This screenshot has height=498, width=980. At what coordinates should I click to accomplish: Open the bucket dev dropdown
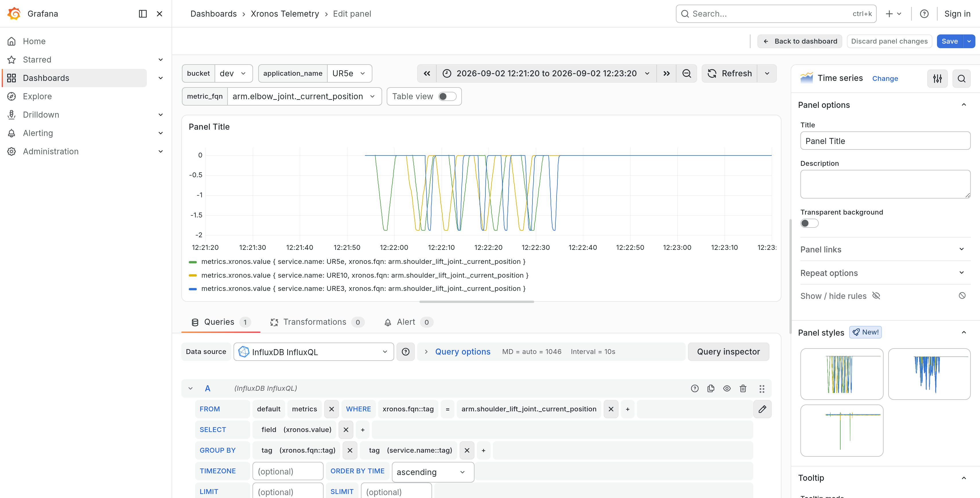coord(234,73)
